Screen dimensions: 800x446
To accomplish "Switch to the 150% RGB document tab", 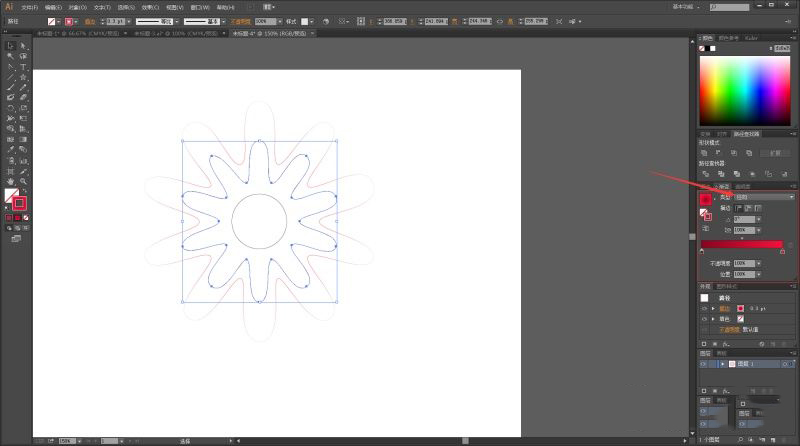I will [x=269, y=33].
